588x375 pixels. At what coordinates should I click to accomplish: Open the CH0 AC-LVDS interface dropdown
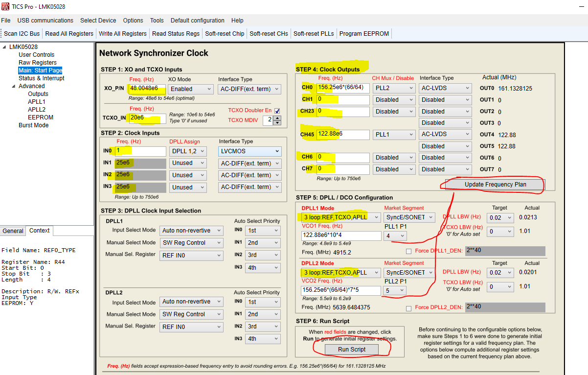click(445, 88)
